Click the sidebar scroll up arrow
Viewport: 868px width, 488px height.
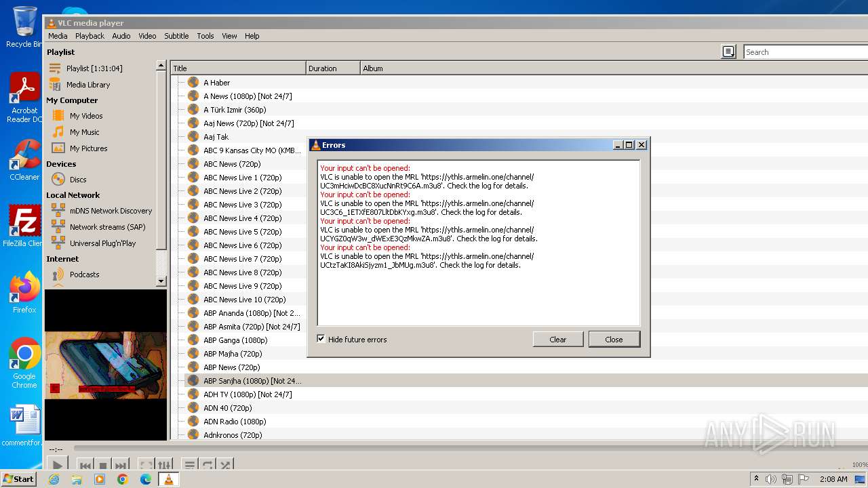161,66
